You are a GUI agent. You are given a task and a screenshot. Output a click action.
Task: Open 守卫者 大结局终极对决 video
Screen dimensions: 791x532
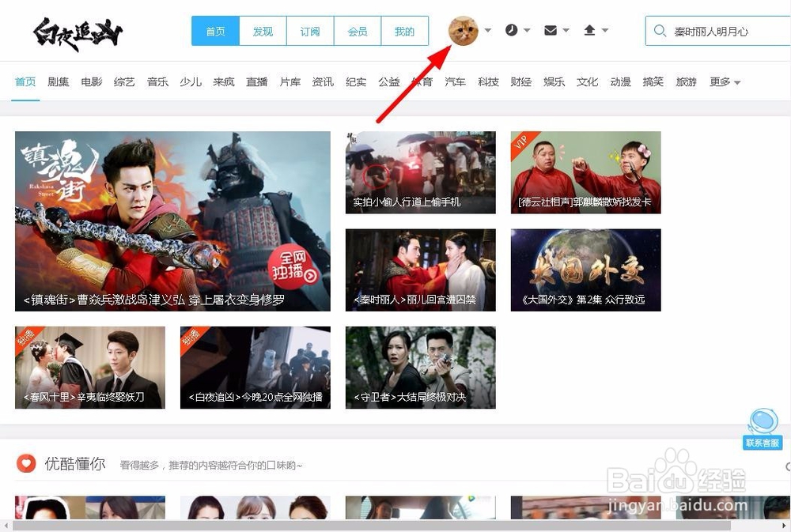coord(421,367)
